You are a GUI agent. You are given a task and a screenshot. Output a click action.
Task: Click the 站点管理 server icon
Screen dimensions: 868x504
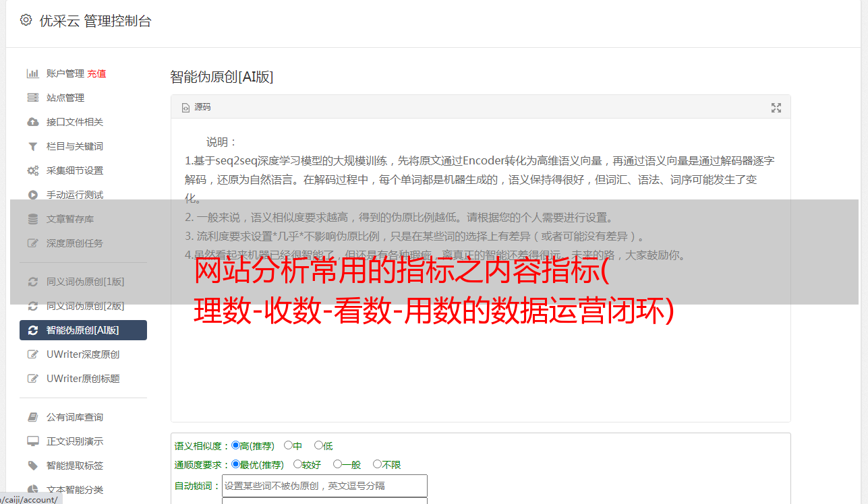pos(32,98)
